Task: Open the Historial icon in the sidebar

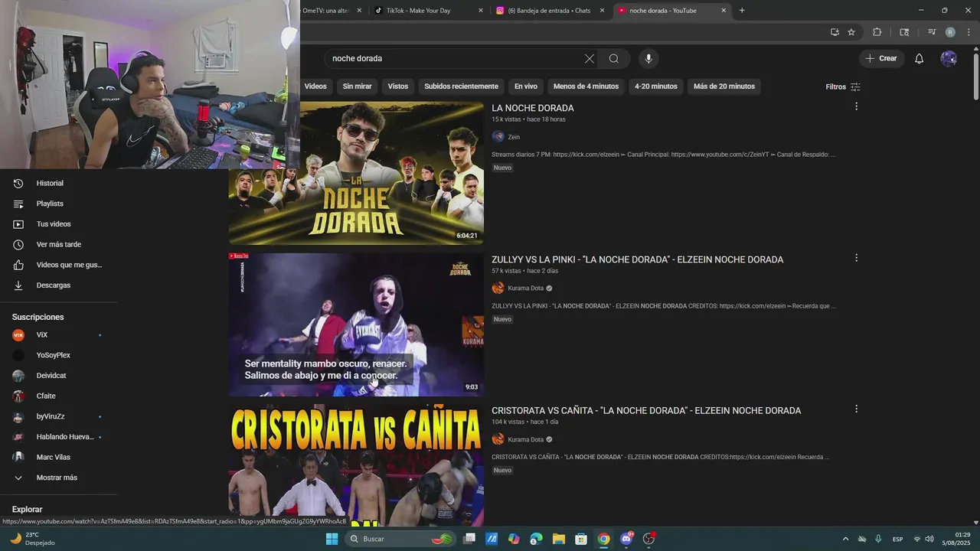Action: pyautogui.click(x=18, y=184)
